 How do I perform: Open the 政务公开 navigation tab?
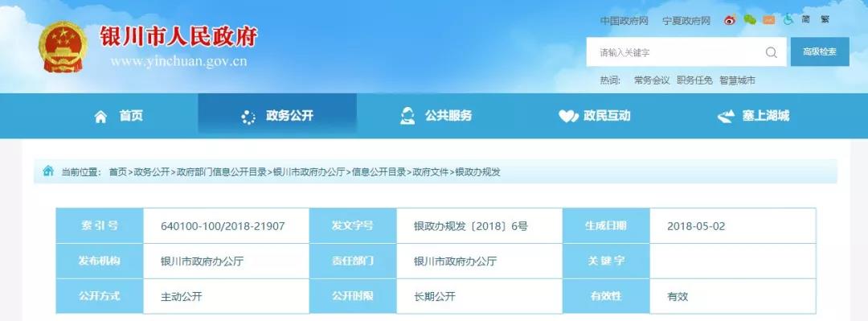coord(277,116)
